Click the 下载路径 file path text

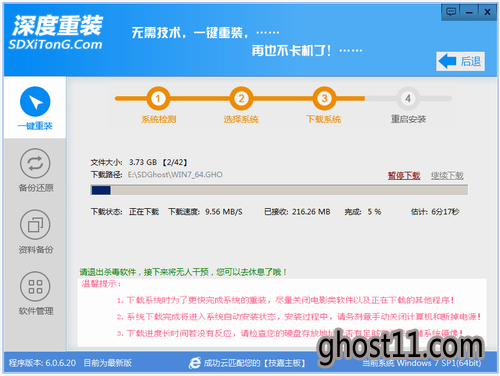175,174
